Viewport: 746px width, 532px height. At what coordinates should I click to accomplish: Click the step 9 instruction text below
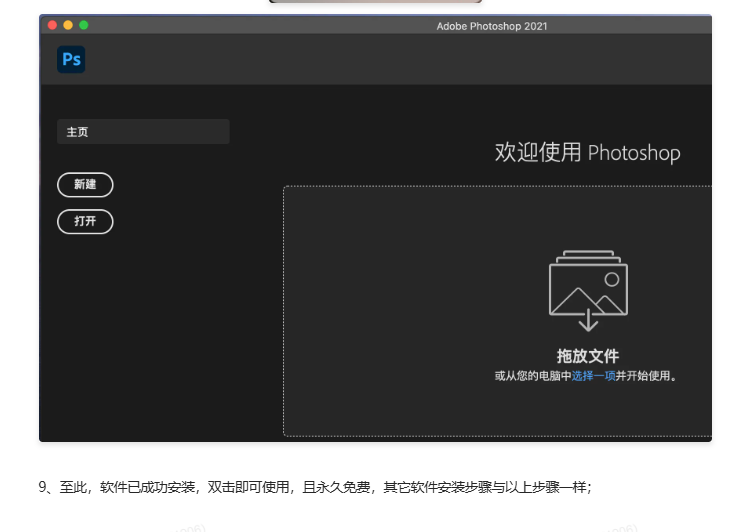[x=315, y=487]
